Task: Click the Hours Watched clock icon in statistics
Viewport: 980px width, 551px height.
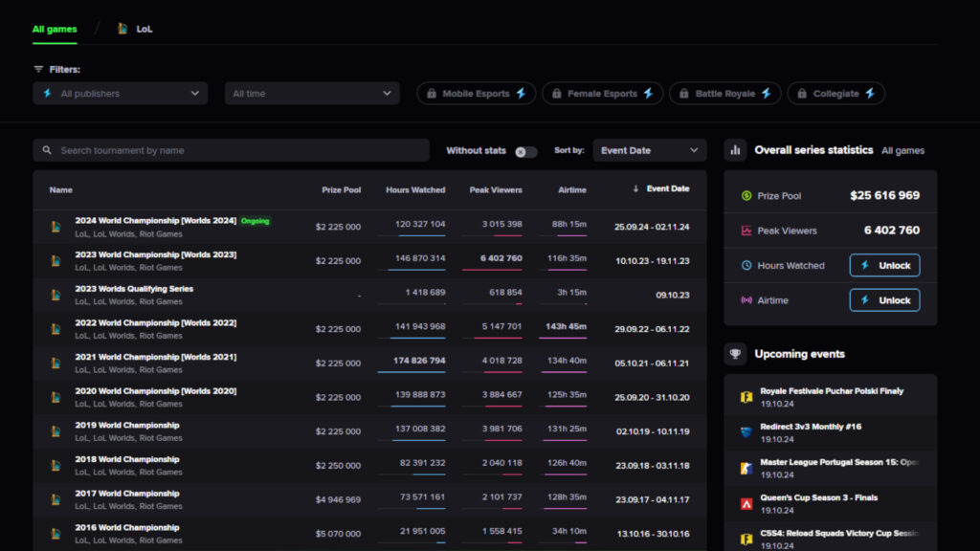Action: coord(746,265)
